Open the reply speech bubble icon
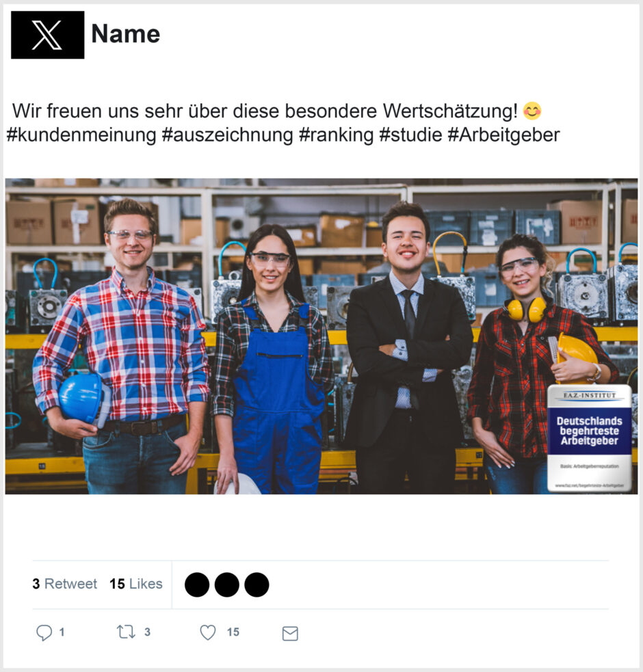 click(x=44, y=632)
